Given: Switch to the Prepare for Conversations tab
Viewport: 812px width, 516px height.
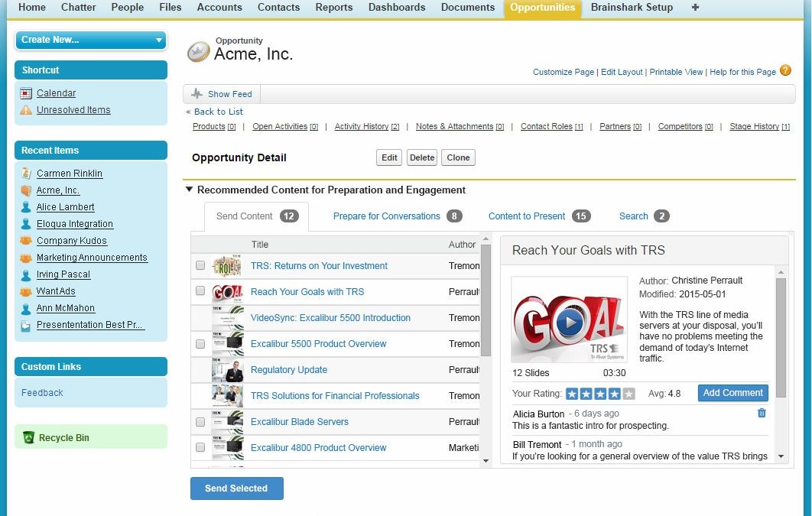Looking at the screenshot, I should tap(398, 216).
